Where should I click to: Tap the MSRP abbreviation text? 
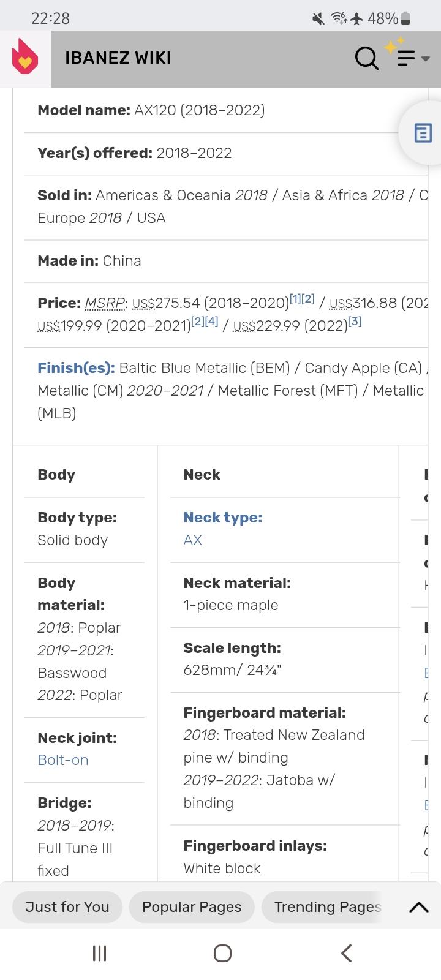105,303
